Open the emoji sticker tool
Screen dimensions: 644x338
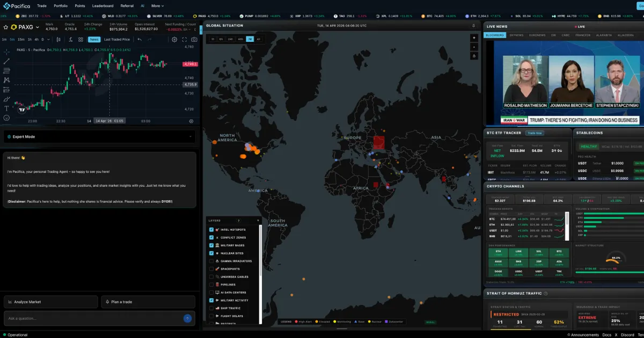click(x=6, y=117)
